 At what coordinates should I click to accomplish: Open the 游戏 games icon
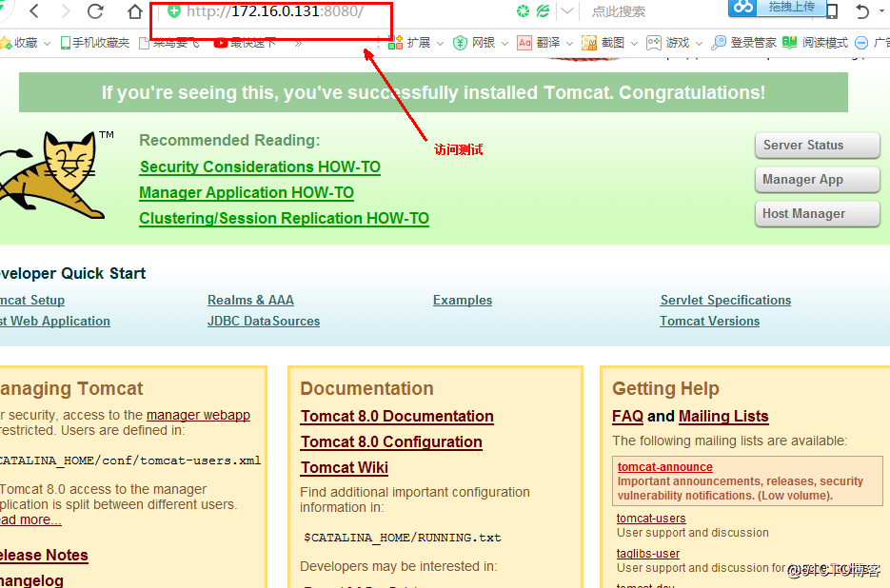pos(654,43)
